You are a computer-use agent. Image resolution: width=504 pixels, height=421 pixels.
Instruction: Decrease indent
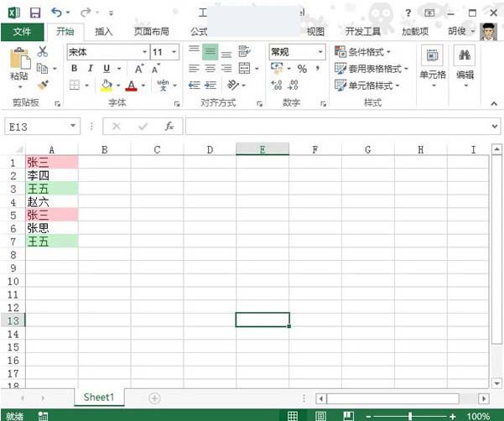(195, 86)
